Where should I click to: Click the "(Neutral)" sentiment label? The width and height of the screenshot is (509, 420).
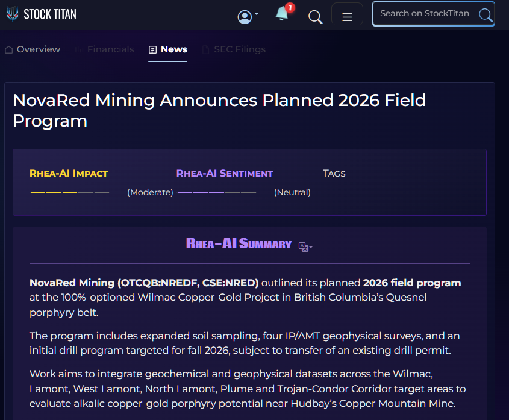(x=293, y=192)
